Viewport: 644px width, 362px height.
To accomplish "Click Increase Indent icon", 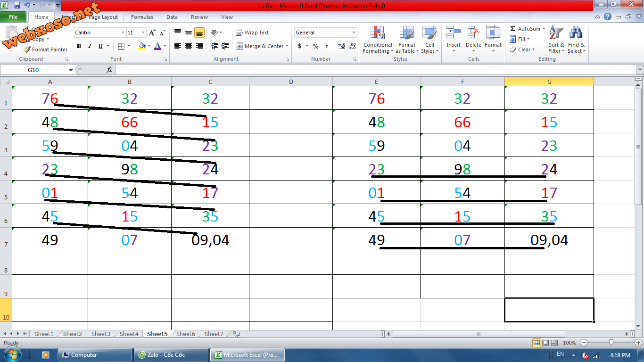I will [225, 46].
